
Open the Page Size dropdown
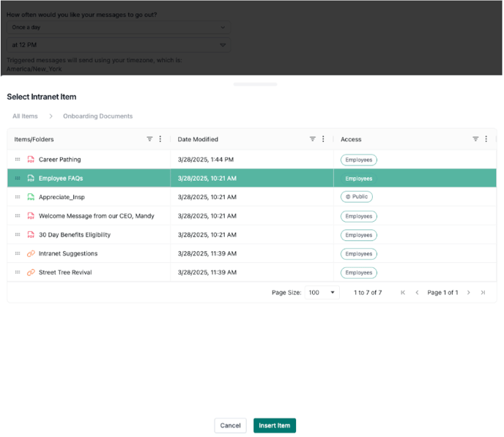322,293
